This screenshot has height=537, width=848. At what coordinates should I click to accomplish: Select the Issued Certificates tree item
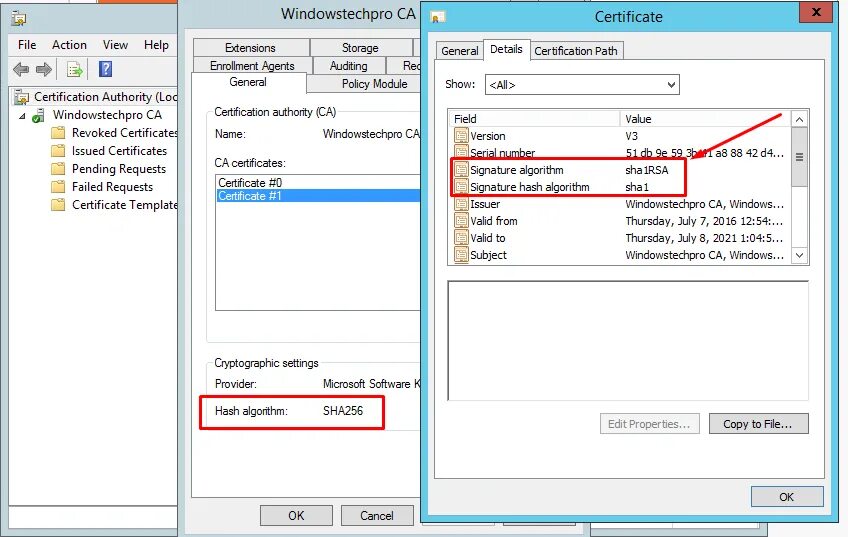[120, 151]
